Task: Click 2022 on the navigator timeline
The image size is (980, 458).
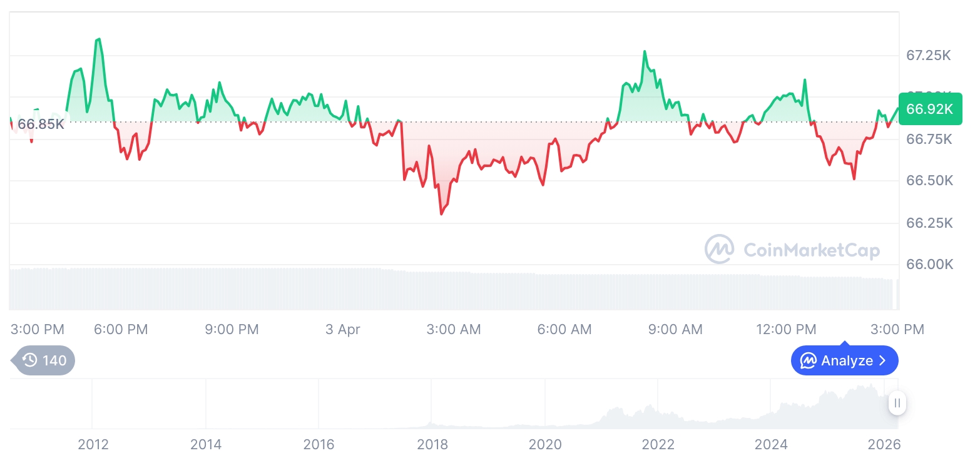Action: [658, 445]
